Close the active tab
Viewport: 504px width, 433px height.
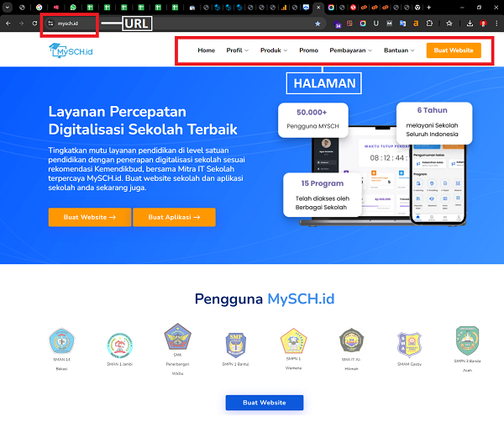click(x=318, y=8)
